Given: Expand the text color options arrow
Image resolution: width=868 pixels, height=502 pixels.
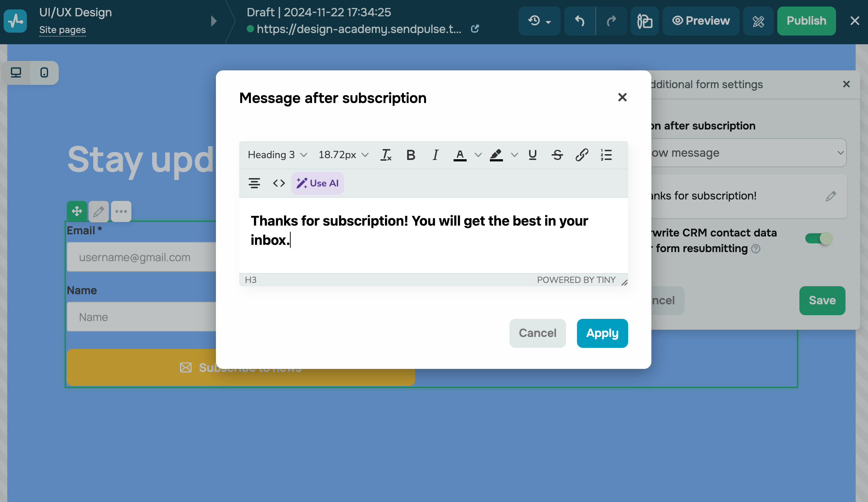Looking at the screenshot, I should (478, 155).
